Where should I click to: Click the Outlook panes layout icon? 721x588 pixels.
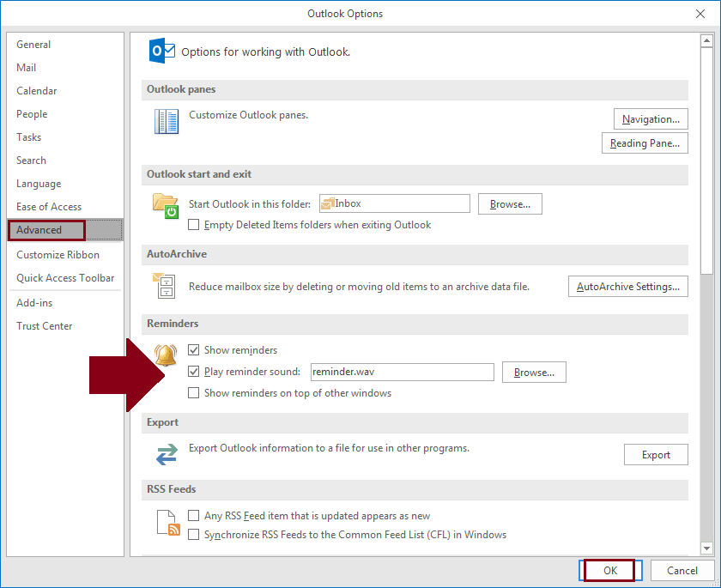pyautogui.click(x=167, y=122)
